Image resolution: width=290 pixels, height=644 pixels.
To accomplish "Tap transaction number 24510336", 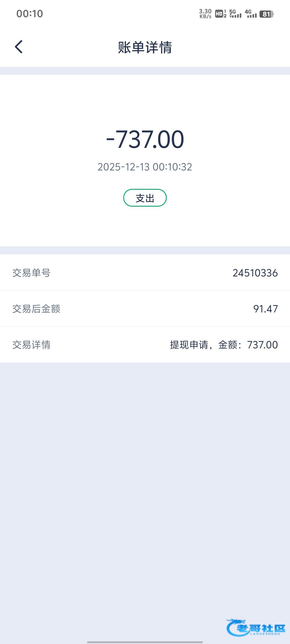I will coord(255,273).
